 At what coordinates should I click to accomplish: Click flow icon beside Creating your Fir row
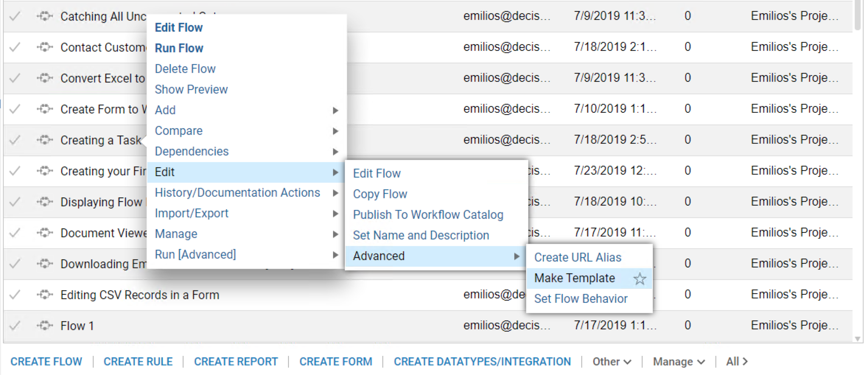click(x=45, y=171)
